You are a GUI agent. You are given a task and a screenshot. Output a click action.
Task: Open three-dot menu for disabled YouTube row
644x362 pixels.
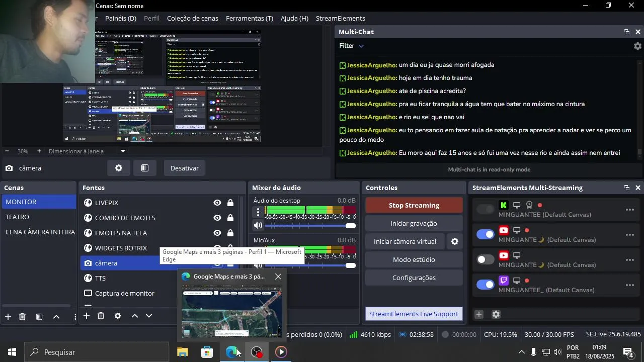point(630,260)
